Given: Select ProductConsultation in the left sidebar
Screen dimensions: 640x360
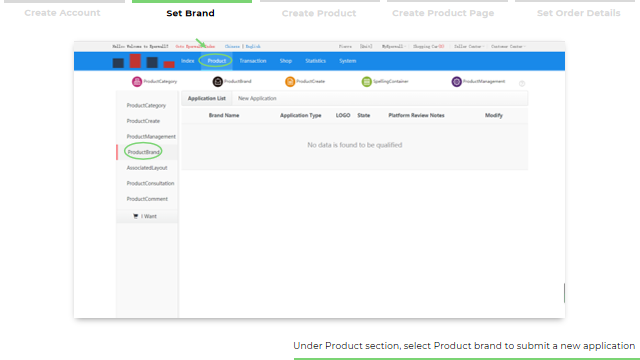Looking at the screenshot, I should pos(150,183).
